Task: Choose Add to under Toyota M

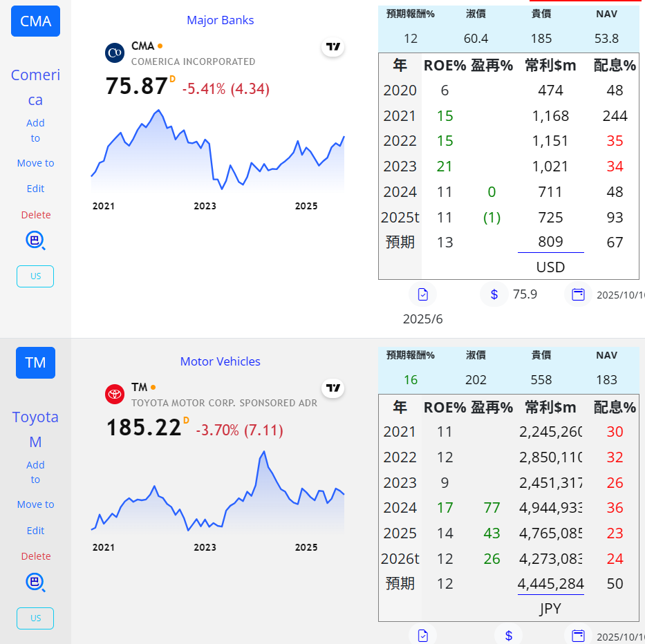Action: (35, 472)
